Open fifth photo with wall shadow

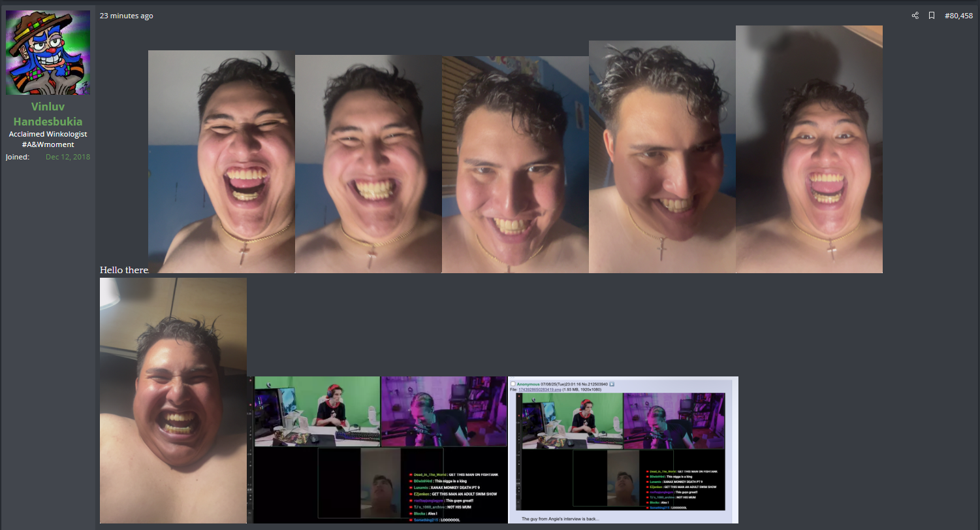coord(809,149)
